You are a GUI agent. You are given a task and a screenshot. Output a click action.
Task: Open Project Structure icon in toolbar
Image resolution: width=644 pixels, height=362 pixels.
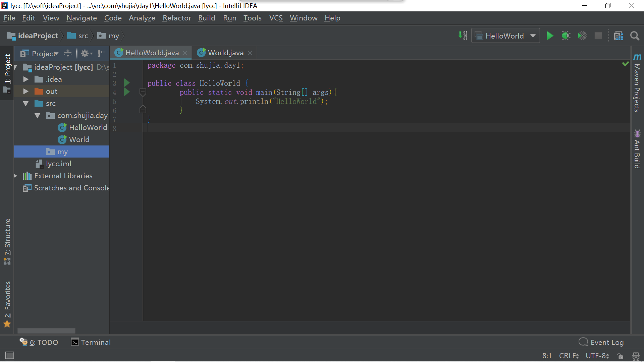pyautogui.click(x=618, y=36)
